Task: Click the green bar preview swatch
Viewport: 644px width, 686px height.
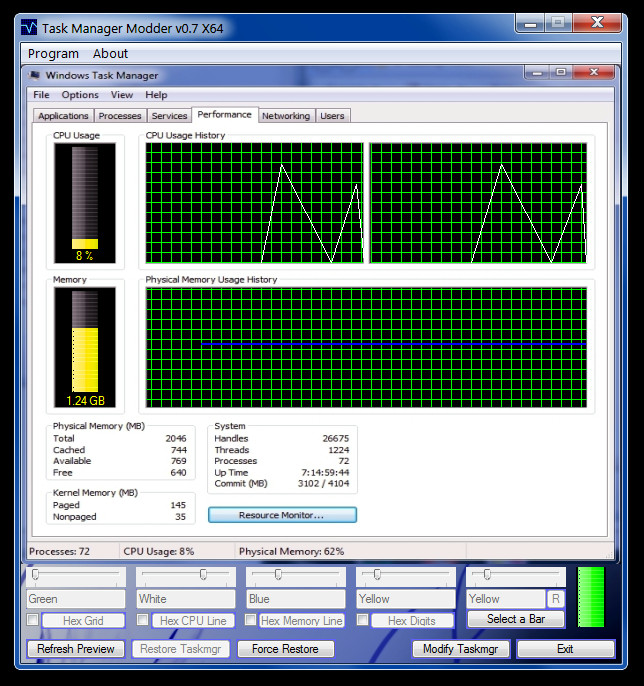Action: click(x=591, y=597)
